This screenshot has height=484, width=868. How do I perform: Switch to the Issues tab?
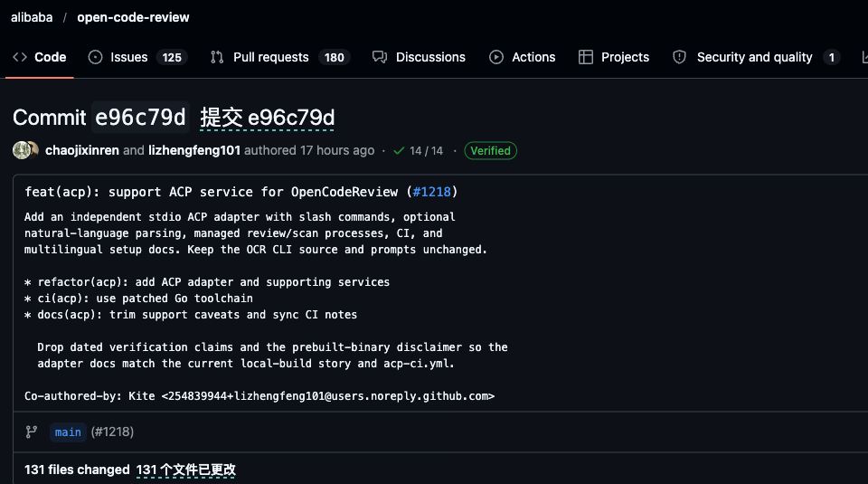[137, 57]
